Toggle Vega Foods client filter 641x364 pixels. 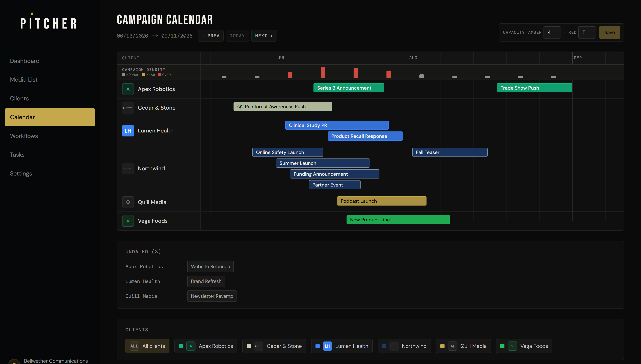(x=524, y=346)
